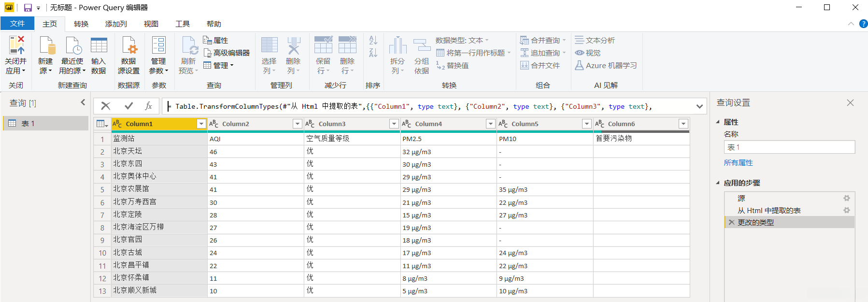Select query 表 1 in queries pane
The width and height of the screenshot is (868, 302).
[46, 123]
